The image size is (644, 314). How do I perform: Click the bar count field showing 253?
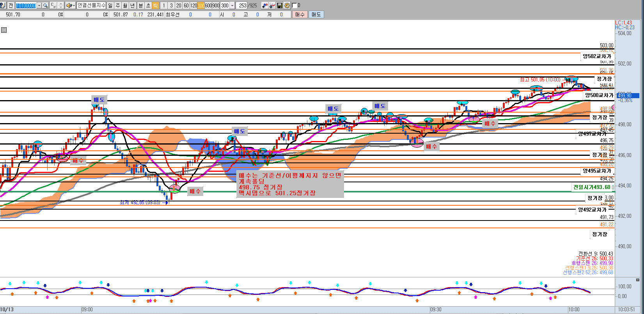(243, 5)
